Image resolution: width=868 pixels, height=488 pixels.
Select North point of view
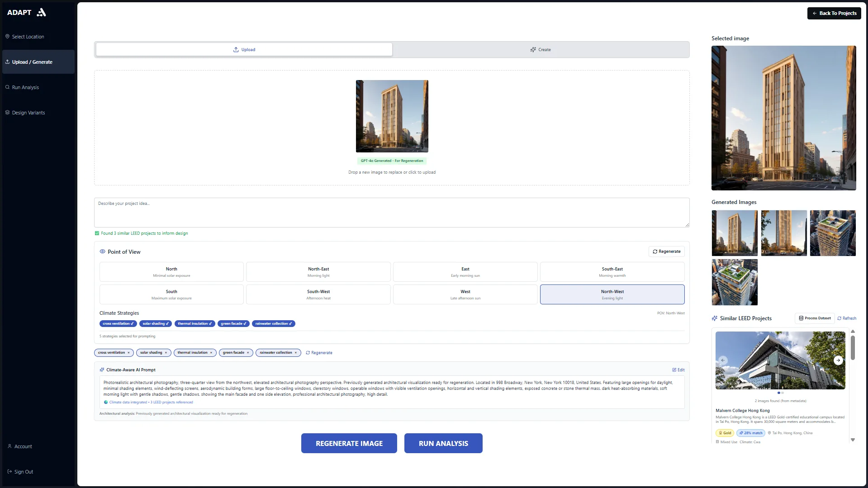(x=171, y=272)
